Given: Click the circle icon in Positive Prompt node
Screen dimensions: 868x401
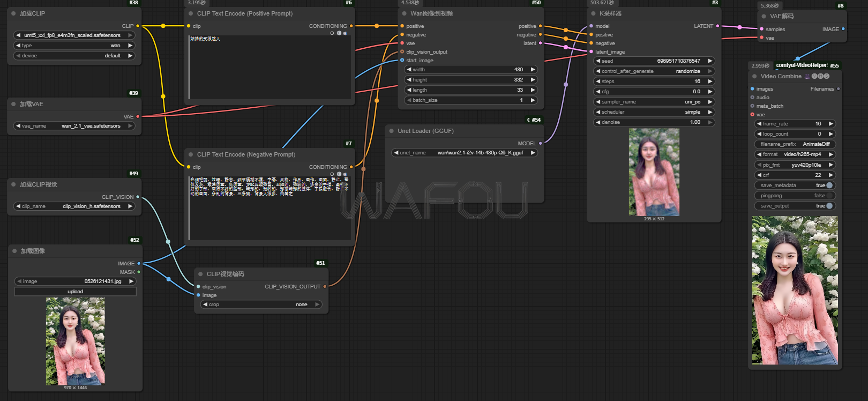Looking at the screenshot, I should [x=332, y=33].
